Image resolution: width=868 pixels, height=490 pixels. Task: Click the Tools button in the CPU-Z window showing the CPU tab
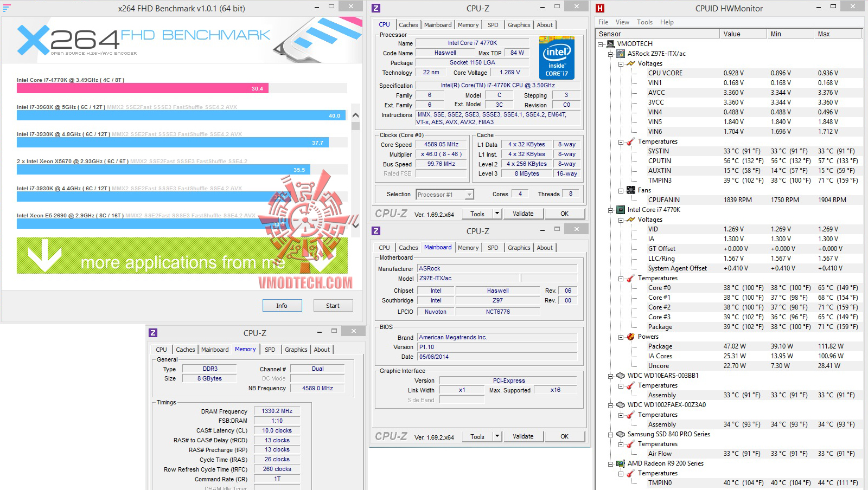pyautogui.click(x=477, y=214)
